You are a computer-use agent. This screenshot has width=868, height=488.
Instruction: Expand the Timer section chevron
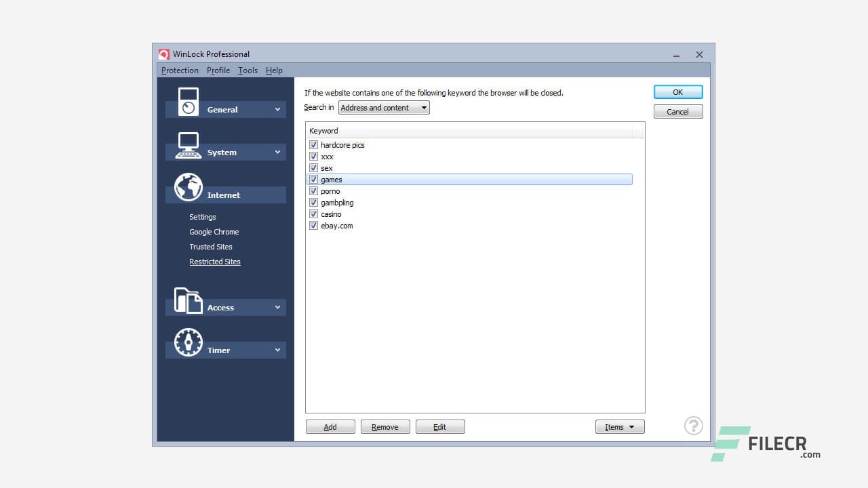(x=277, y=350)
